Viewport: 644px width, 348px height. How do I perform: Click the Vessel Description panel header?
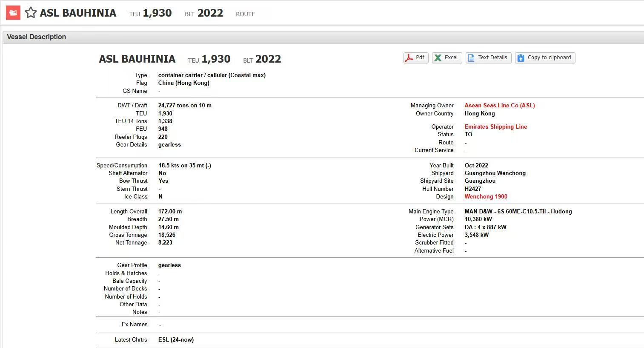323,37
